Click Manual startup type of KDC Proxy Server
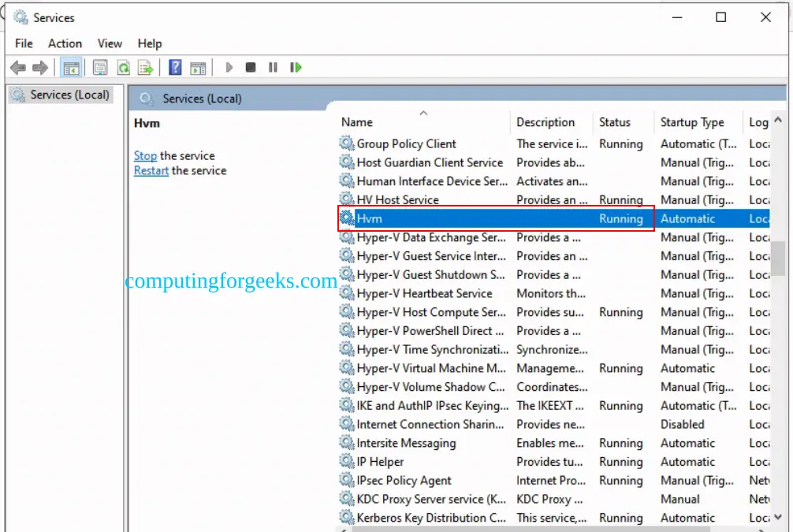793x532 pixels. pyautogui.click(x=680, y=499)
